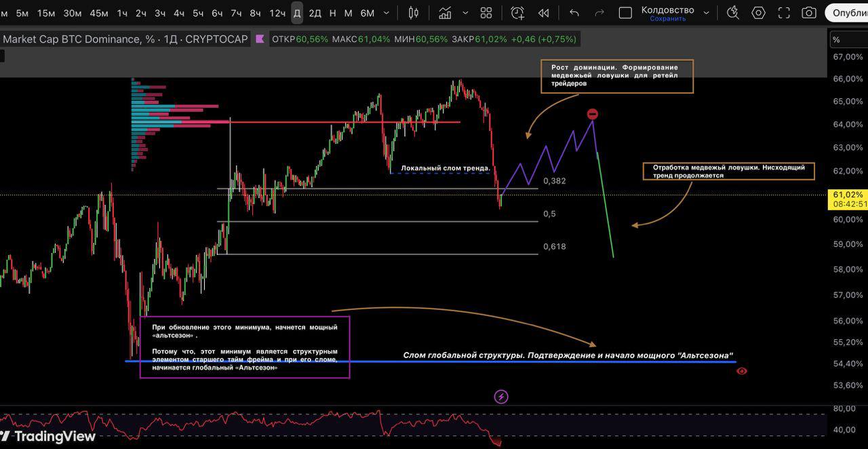Select the 0,5 Fibonacci level label
Screen dimensions: 868x449
[549, 214]
